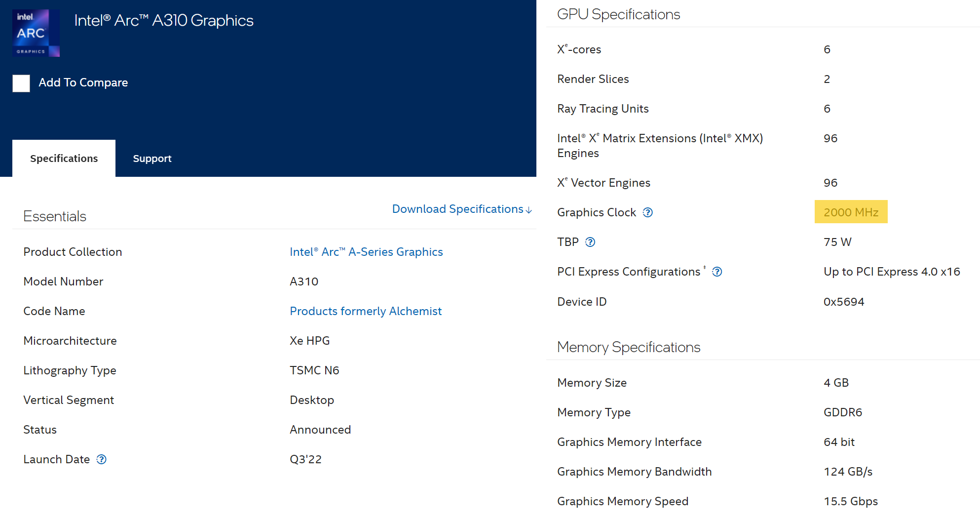Select the Device ID value 0x5694
This screenshot has width=980, height=523.
(844, 301)
